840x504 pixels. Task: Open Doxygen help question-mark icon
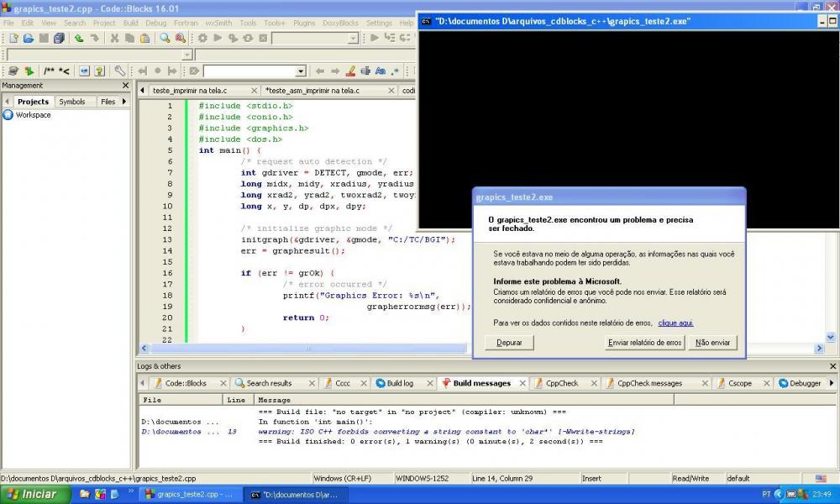[99, 71]
